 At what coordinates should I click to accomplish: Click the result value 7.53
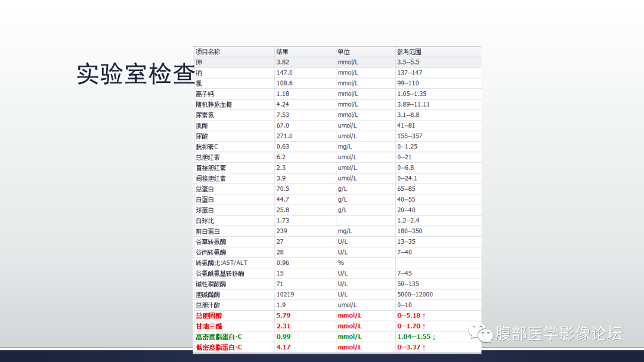pos(283,115)
